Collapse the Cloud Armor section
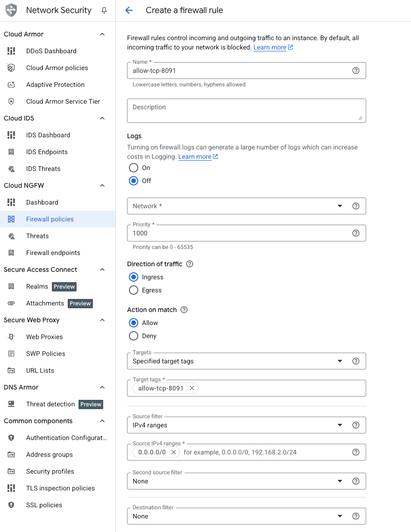 pos(102,34)
